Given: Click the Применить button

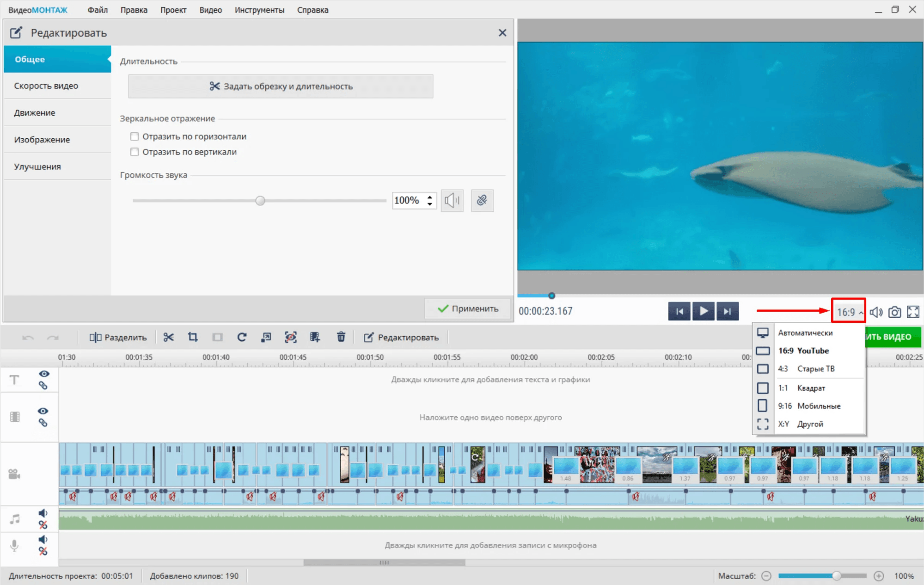Looking at the screenshot, I should pyautogui.click(x=468, y=308).
